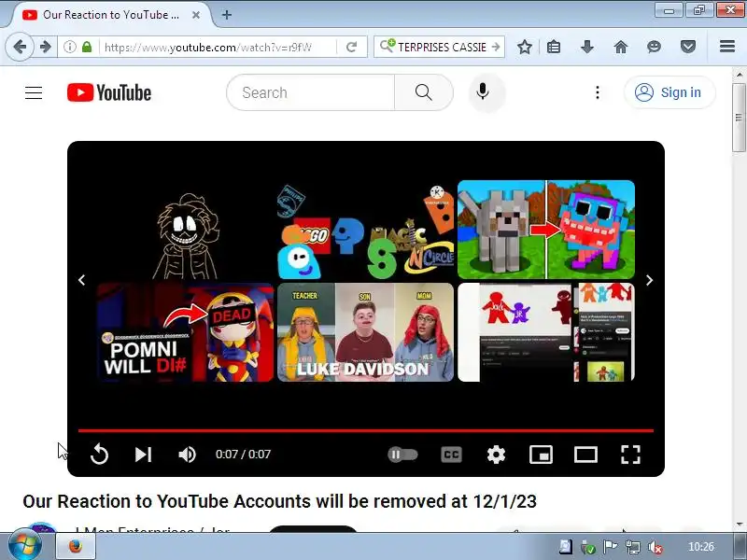Image resolution: width=747 pixels, height=560 pixels.
Task: Open the Firefox hamburger menu
Action: (x=727, y=47)
